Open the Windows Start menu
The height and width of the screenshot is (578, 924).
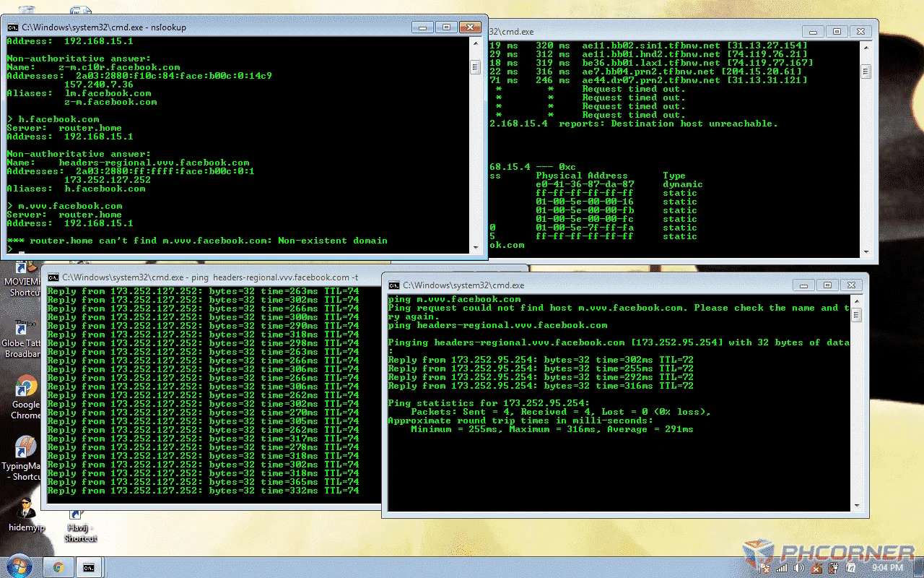point(18,566)
